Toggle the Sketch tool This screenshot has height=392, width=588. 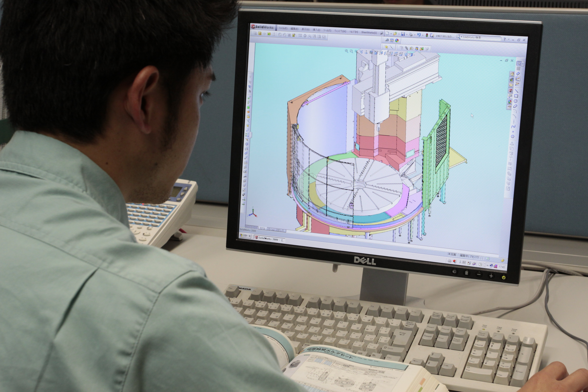(518, 79)
